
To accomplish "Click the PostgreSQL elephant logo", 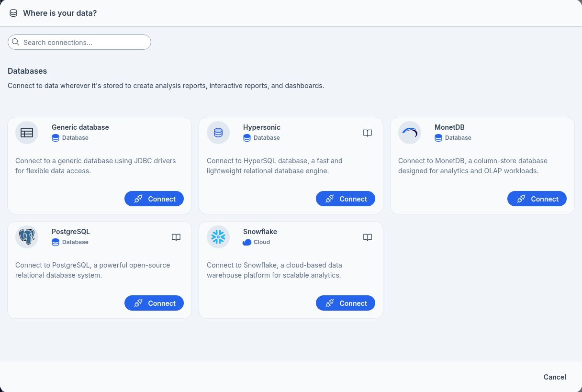I will [27, 237].
